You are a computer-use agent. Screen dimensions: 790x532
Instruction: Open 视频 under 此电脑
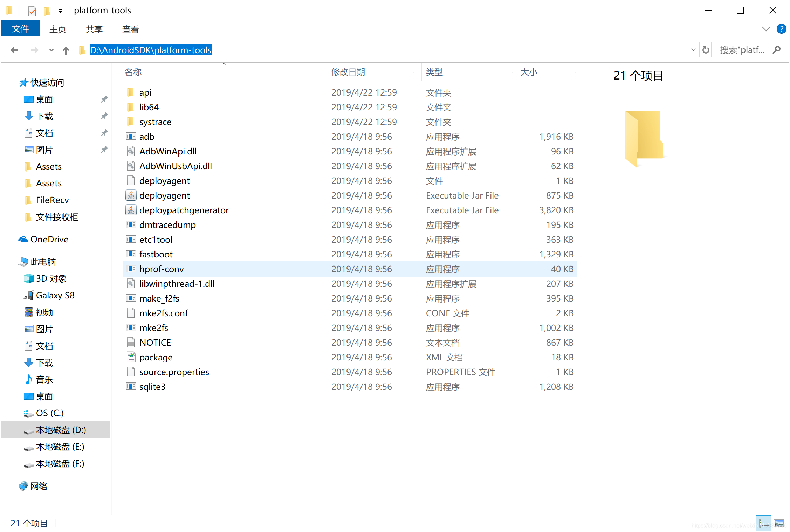[44, 312]
